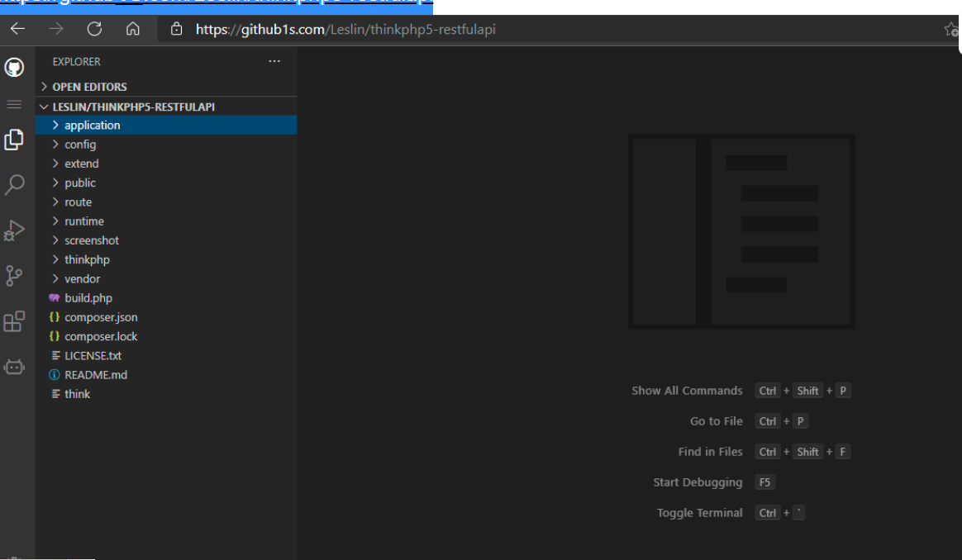Screen dimensions: 962x560
Task: Click the robot icon in the activity bar
Action: [14, 367]
